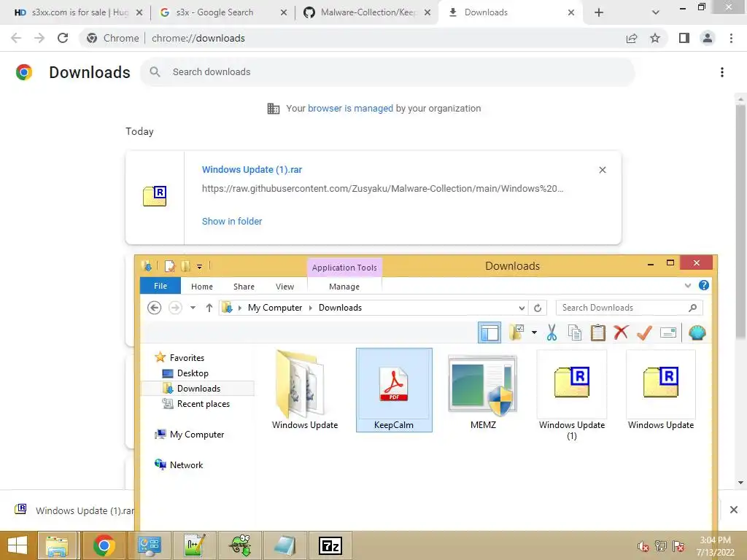
Task: Select My Computer in the navigation pane
Action: (197, 435)
